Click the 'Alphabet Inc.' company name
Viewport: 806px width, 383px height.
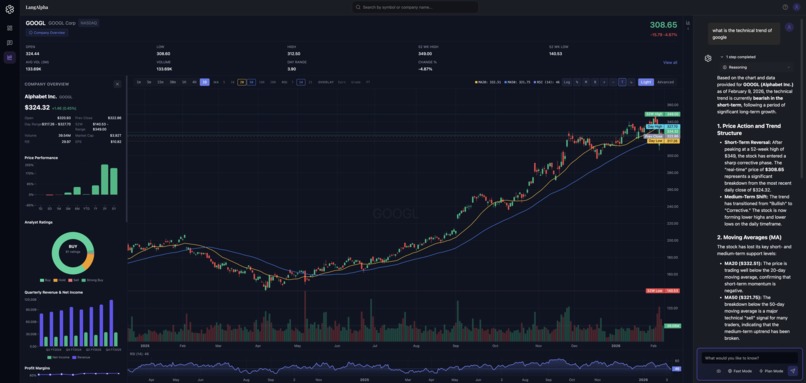click(41, 96)
